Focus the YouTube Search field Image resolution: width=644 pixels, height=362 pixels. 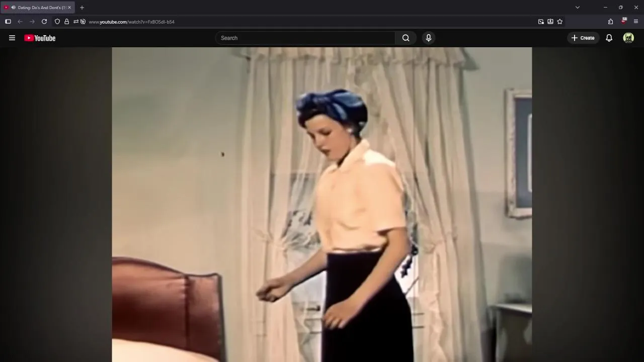(x=305, y=38)
